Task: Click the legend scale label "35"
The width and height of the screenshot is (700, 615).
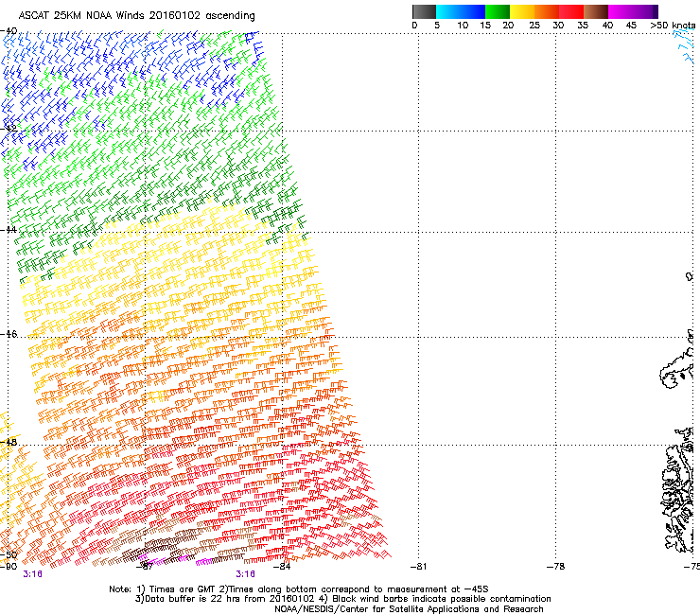Action: click(x=583, y=26)
